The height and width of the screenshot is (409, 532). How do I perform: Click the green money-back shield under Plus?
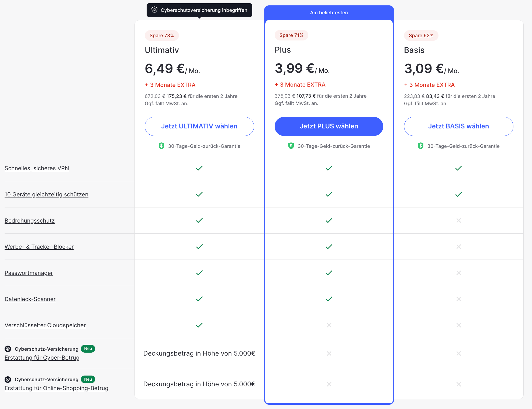pyautogui.click(x=291, y=146)
